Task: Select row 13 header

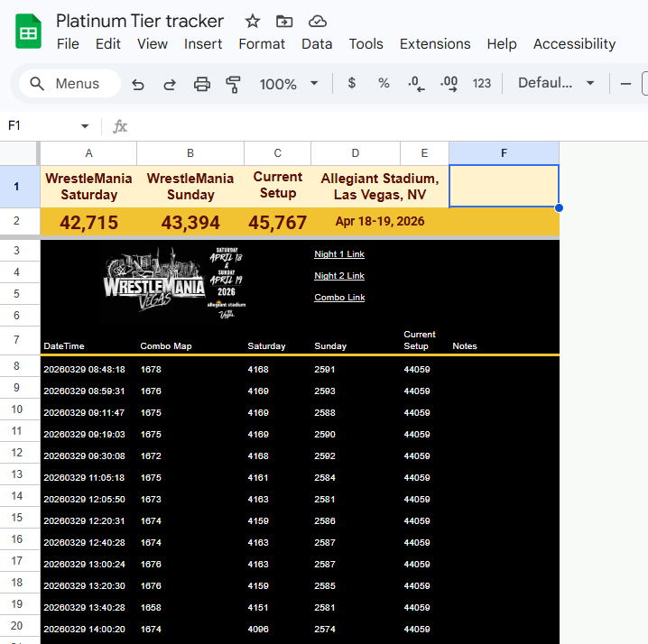Action: (x=16, y=474)
